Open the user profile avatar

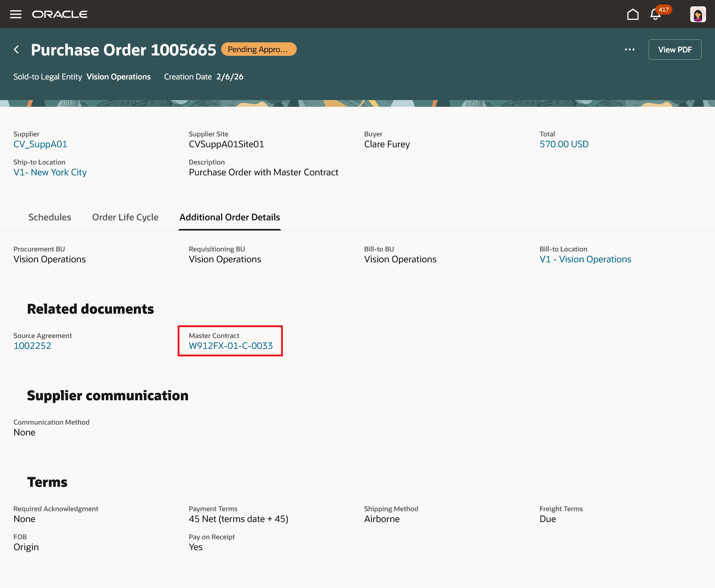pos(697,14)
